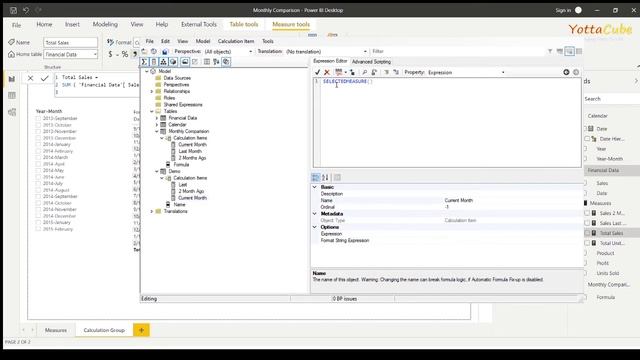Click the Fields pane Search box
640x360 pixels.
coord(611,99)
